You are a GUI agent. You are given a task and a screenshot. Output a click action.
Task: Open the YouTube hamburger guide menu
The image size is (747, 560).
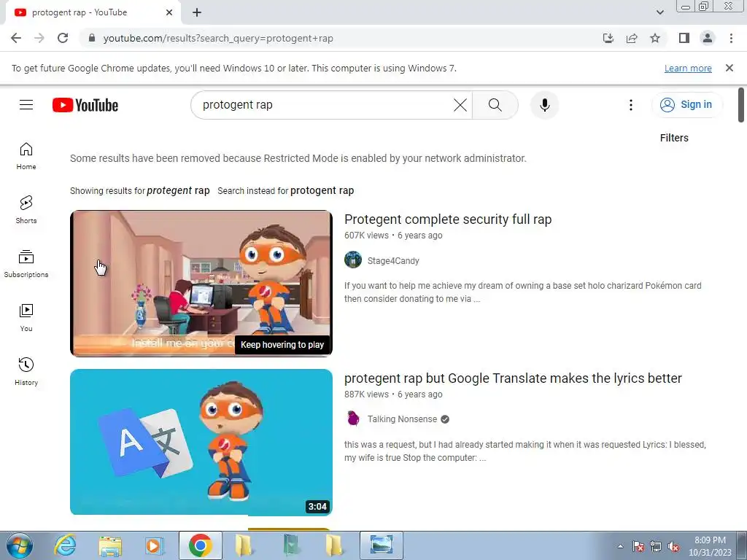click(x=26, y=105)
